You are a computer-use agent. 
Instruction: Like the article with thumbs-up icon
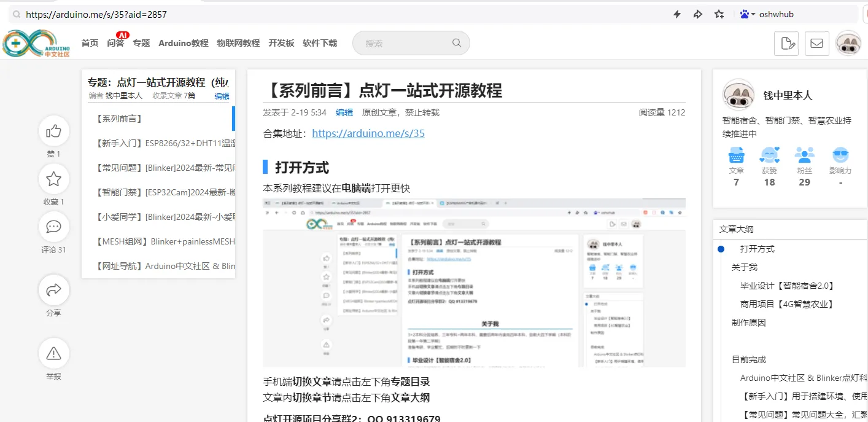click(54, 131)
